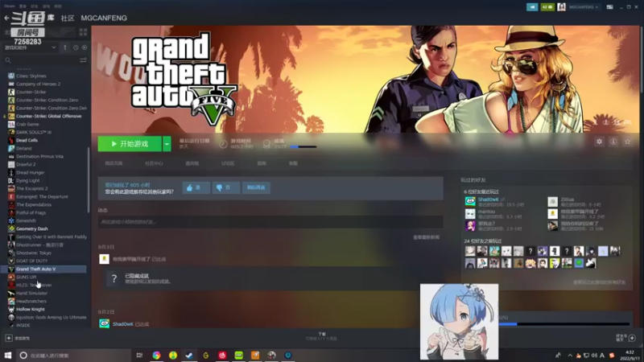Viewport: 644px width, 362px height.
Task: Click the Steam taskbar icon
Action: (189, 356)
